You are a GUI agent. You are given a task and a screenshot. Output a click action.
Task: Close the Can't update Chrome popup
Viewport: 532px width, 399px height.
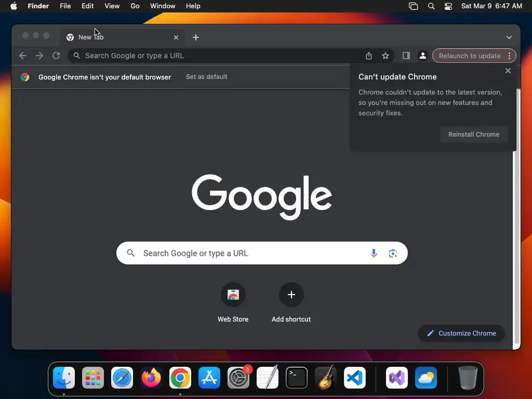pos(508,71)
